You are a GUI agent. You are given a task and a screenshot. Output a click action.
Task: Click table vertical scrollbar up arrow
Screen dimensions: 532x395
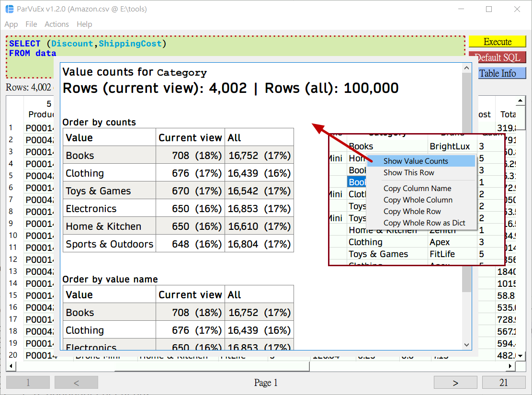520,101
